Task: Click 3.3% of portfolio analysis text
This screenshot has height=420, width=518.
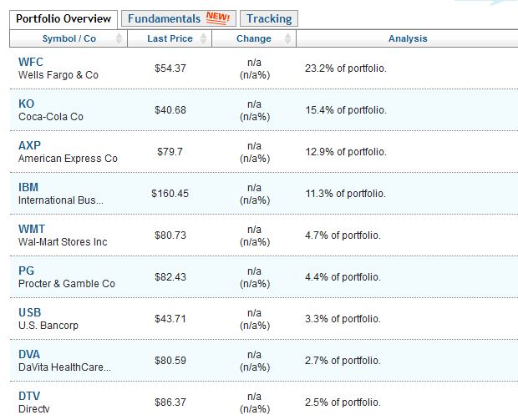Action: click(343, 319)
